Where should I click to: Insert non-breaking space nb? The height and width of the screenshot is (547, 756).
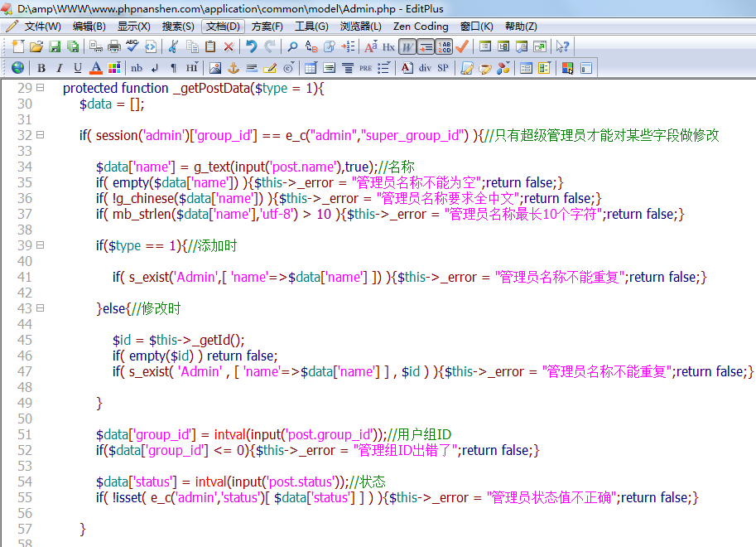click(x=137, y=68)
